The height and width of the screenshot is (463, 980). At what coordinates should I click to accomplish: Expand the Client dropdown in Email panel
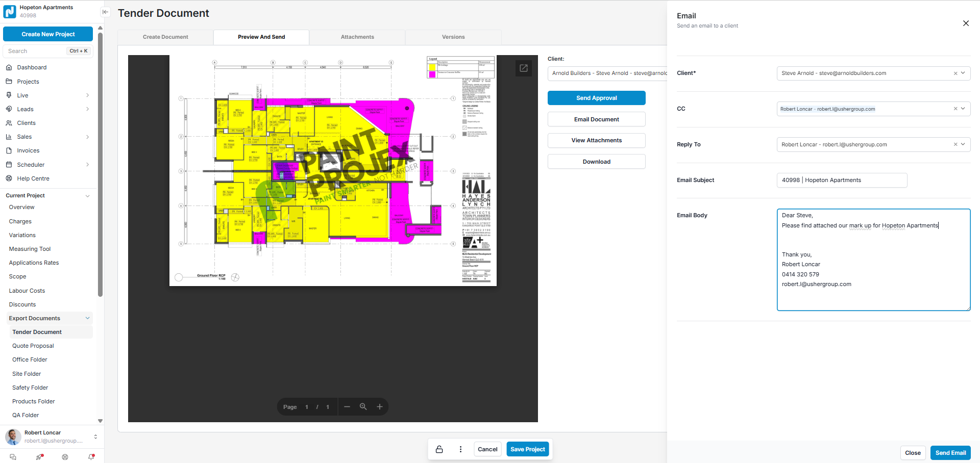963,73
